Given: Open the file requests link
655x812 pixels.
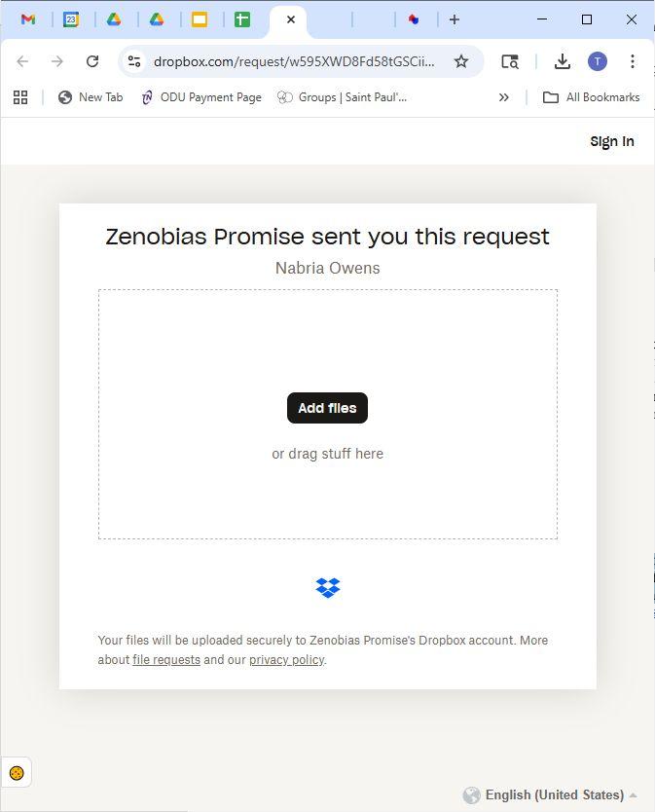Looking at the screenshot, I should (166, 660).
